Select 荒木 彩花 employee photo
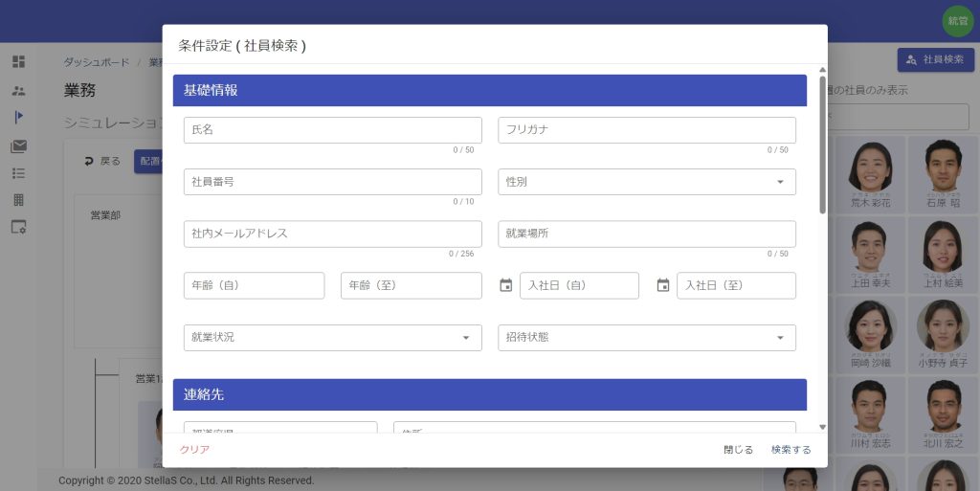 coord(870,168)
